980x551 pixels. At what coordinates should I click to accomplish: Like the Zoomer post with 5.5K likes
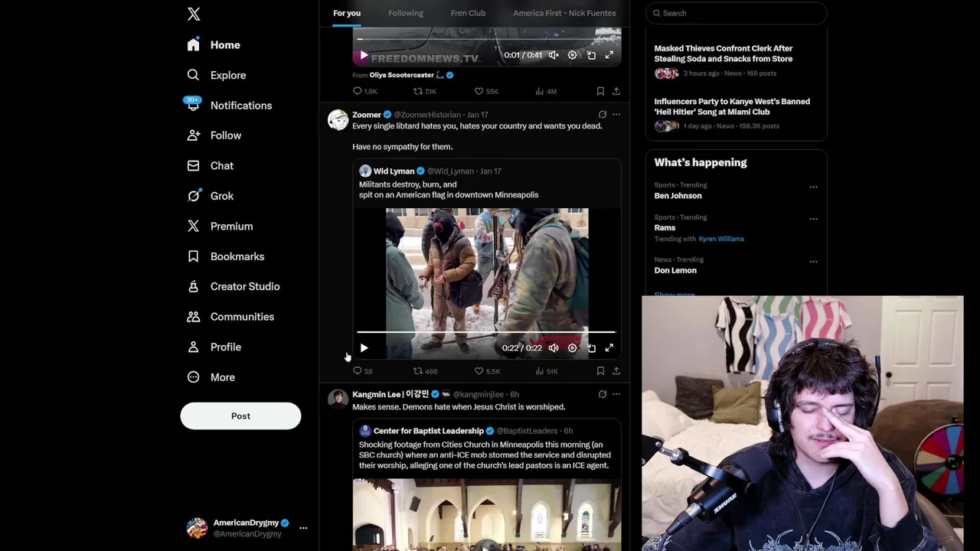pos(487,371)
